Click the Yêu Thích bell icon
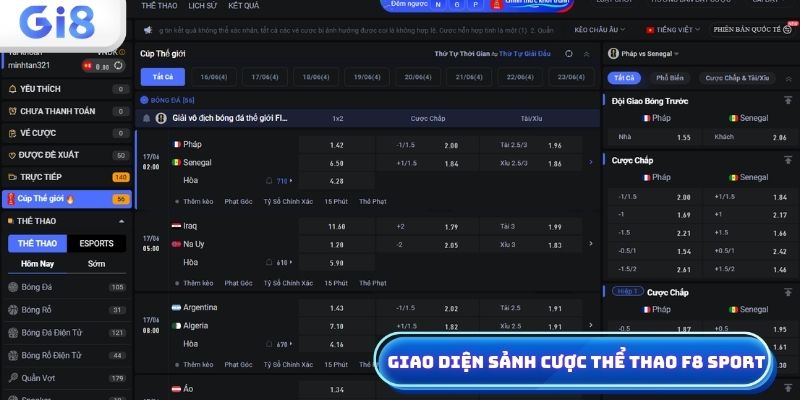 pos(13,89)
